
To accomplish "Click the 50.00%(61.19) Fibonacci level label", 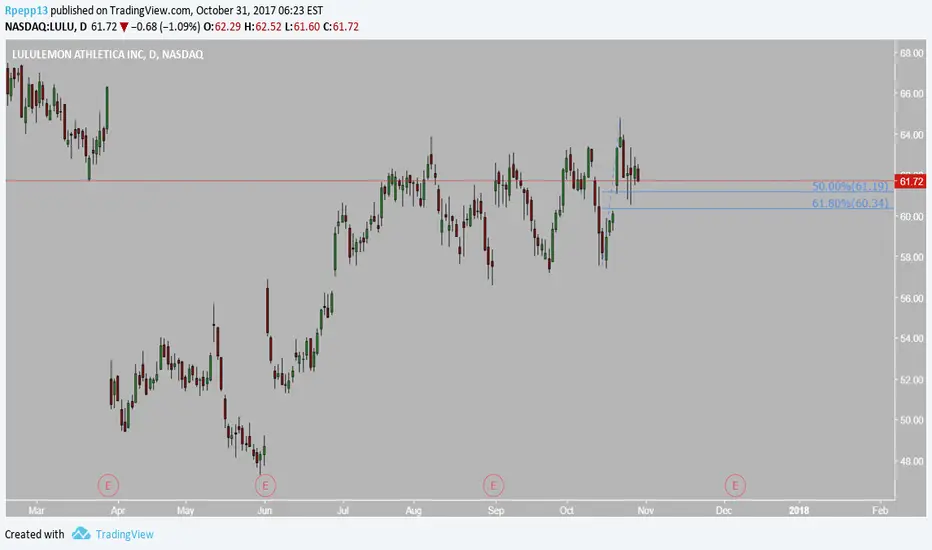I will point(850,186).
